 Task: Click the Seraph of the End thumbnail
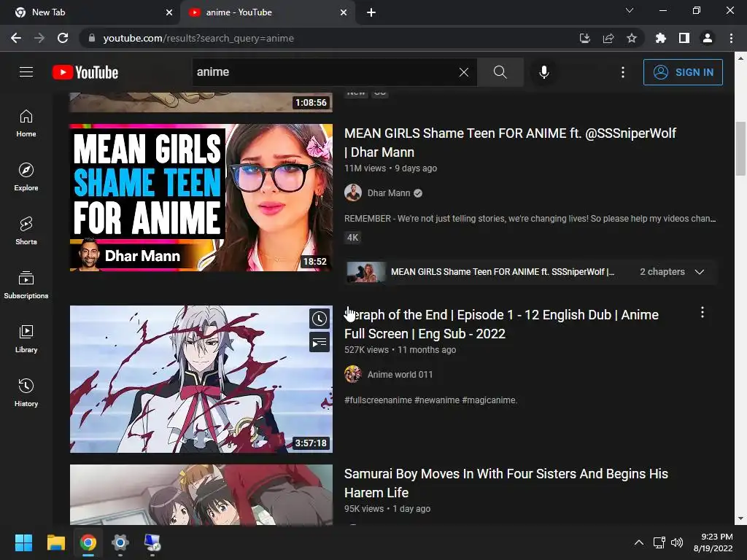[x=201, y=379]
